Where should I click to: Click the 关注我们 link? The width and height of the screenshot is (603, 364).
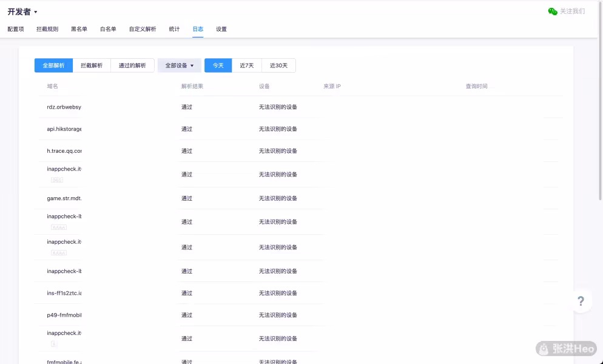[x=572, y=12]
